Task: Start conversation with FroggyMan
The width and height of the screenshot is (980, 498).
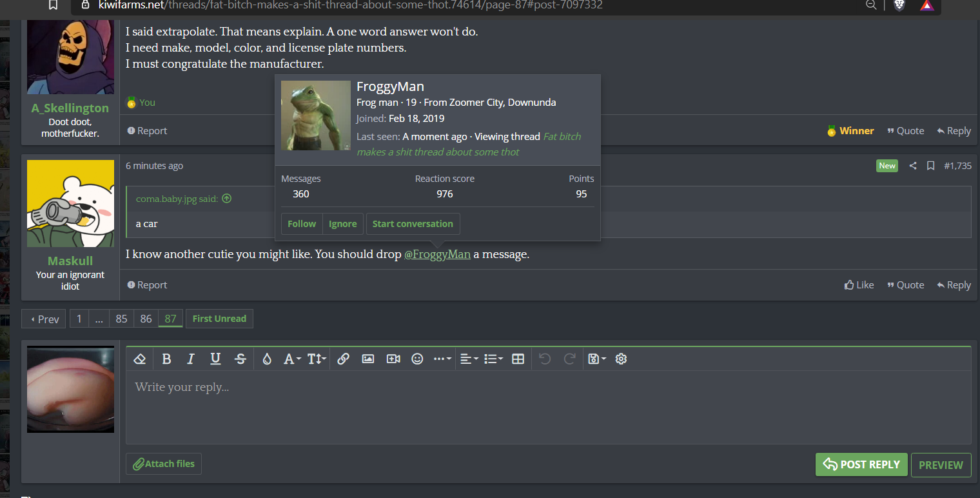Action: [413, 224]
